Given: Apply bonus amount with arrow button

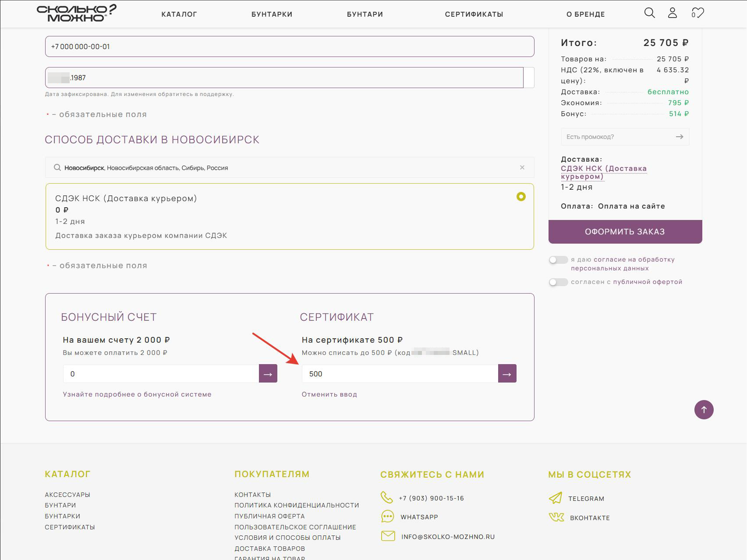Looking at the screenshot, I should pyautogui.click(x=268, y=374).
